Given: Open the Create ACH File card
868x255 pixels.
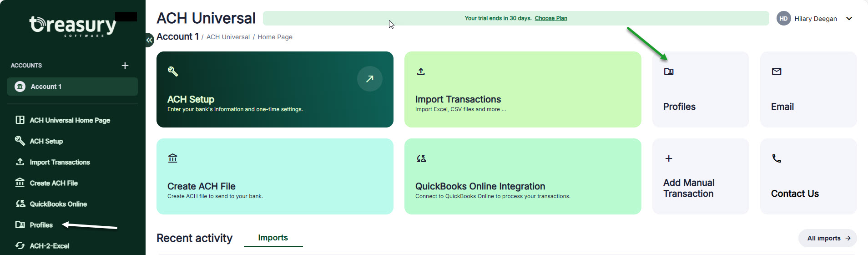Looking at the screenshot, I should point(275,176).
